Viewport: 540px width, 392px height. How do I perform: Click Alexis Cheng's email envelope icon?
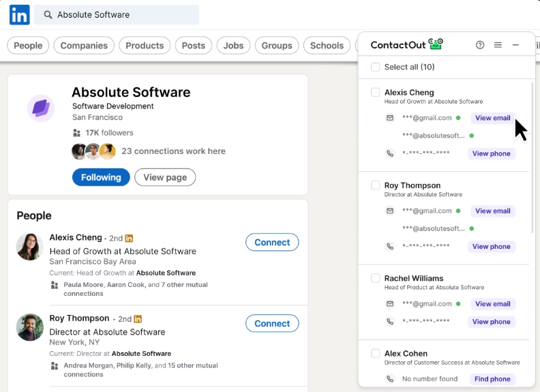pyautogui.click(x=390, y=118)
